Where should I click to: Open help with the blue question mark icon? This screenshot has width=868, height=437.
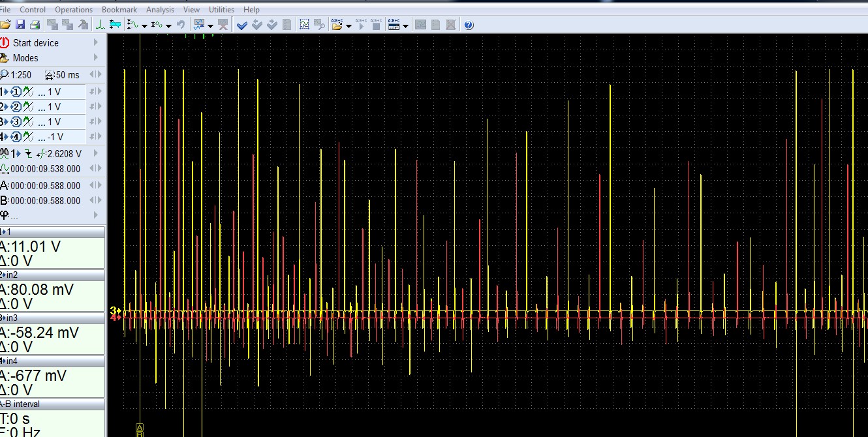469,25
